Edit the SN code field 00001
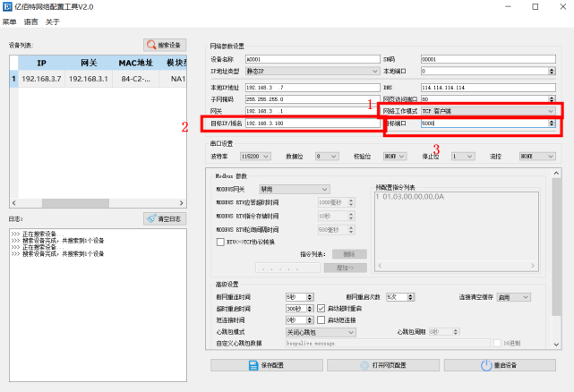574x392 pixels. point(488,59)
